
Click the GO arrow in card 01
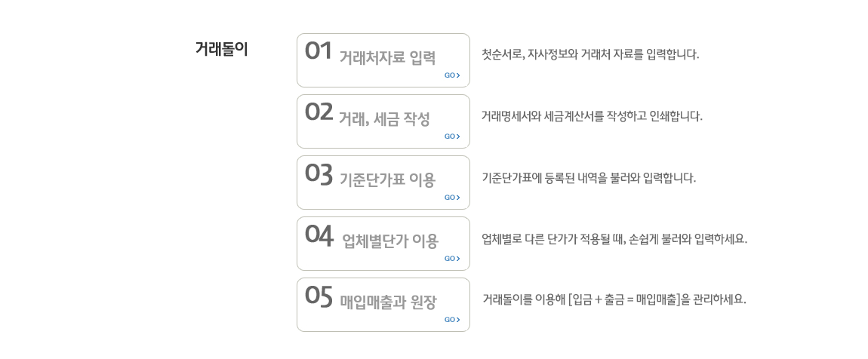pos(451,75)
